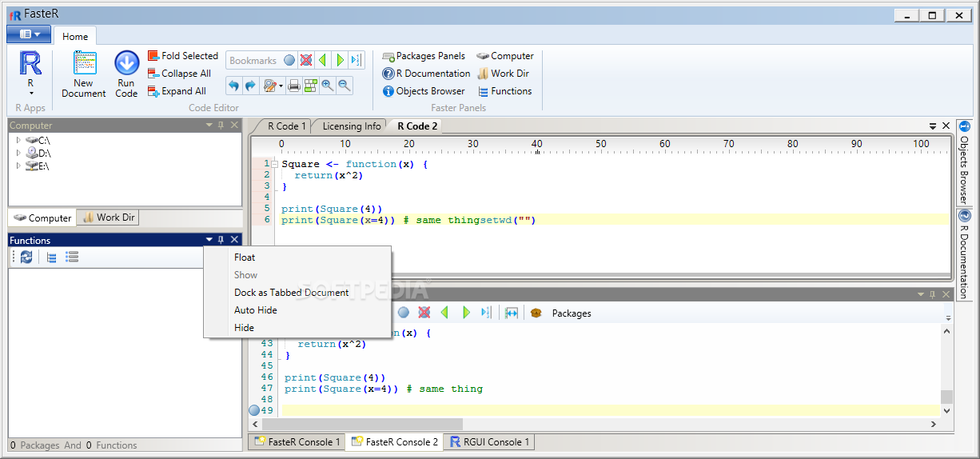Image resolution: width=980 pixels, height=459 pixels.
Task: Click the print preview layout icon
Action: 310,86
